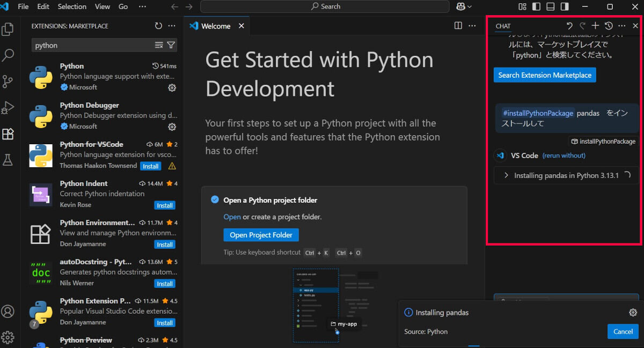Open the Search view in activity bar
This screenshot has height=348, width=644.
click(8, 55)
